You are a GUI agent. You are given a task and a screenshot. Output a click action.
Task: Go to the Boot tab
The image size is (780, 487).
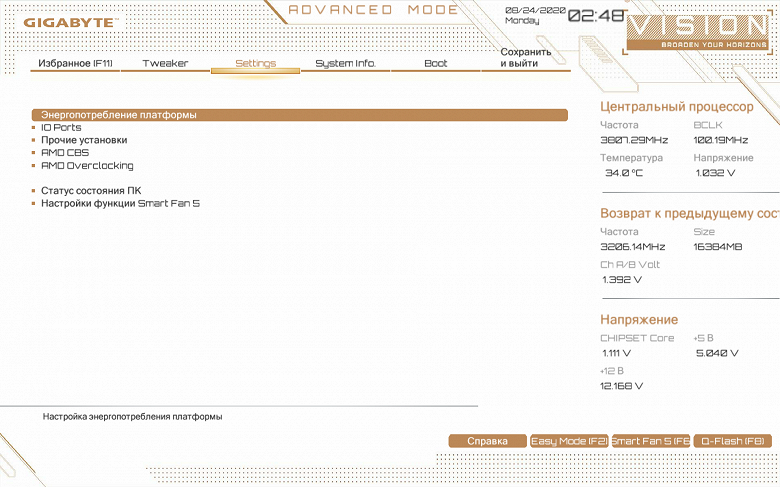436,63
